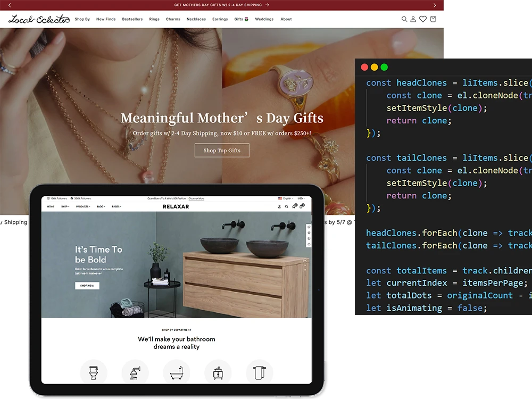Select the shower head department icon on Relaxar
The image size is (532, 399).
(135, 372)
